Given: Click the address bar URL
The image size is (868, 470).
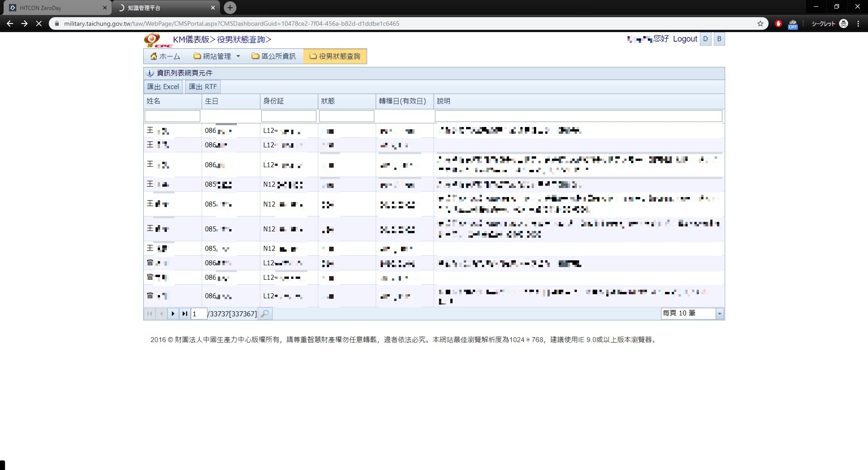Looking at the screenshot, I should [231, 23].
